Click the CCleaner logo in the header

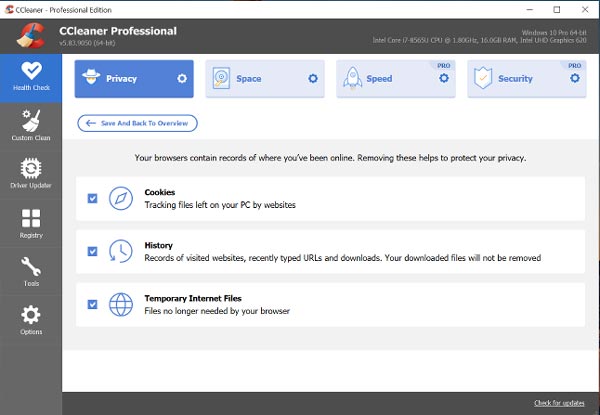(x=31, y=36)
